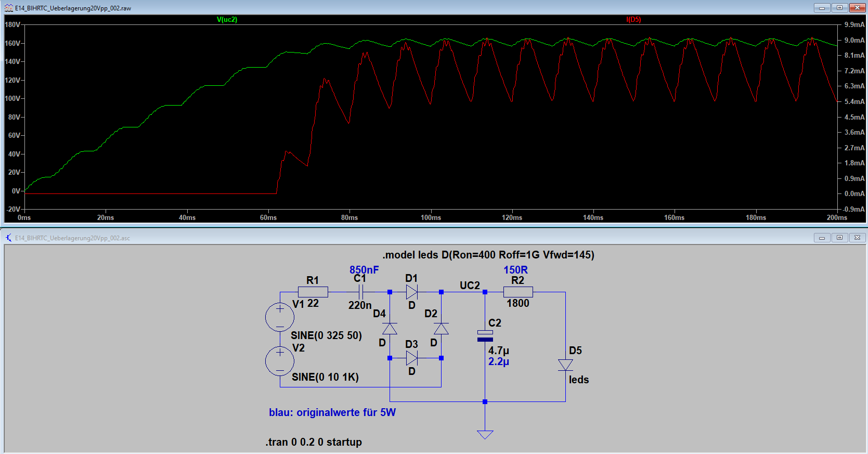Select diode D1 symbol
868x454 pixels.
(x=411, y=292)
